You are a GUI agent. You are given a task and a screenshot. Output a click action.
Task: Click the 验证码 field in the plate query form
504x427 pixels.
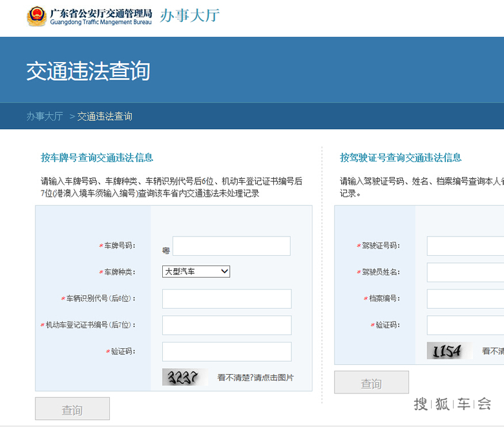(227, 351)
